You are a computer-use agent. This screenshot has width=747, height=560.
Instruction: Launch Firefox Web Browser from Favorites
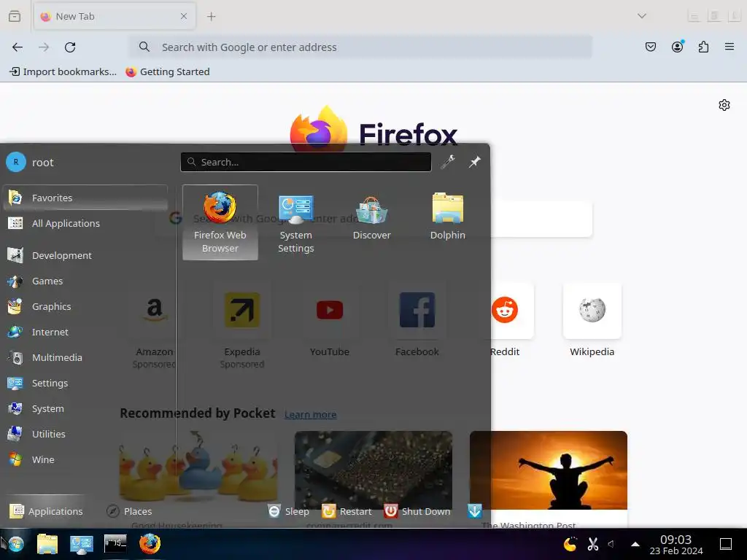220,222
